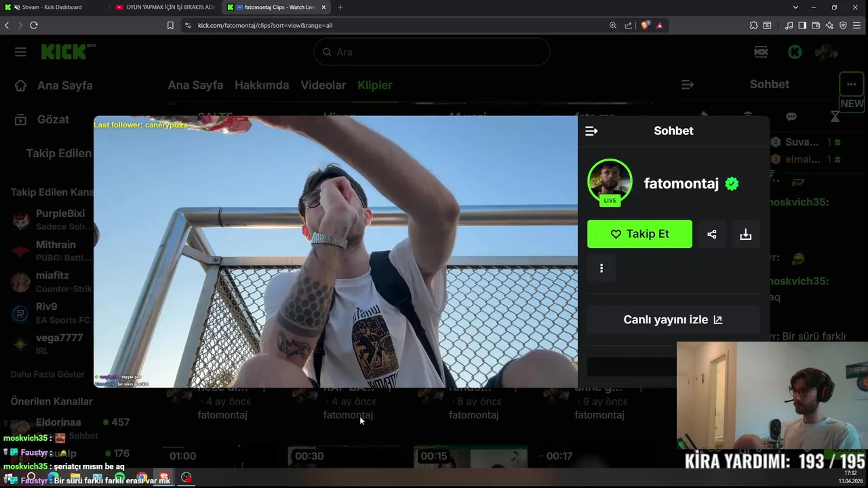Open the clip thumbnail with 01:00 duration
The image size is (868, 488).
[x=220, y=457]
